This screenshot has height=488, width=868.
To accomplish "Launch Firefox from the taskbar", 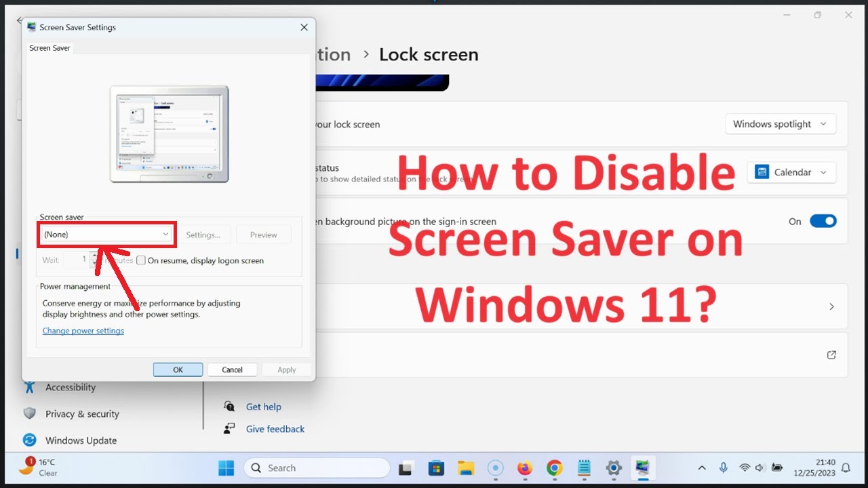I will point(525,468).
